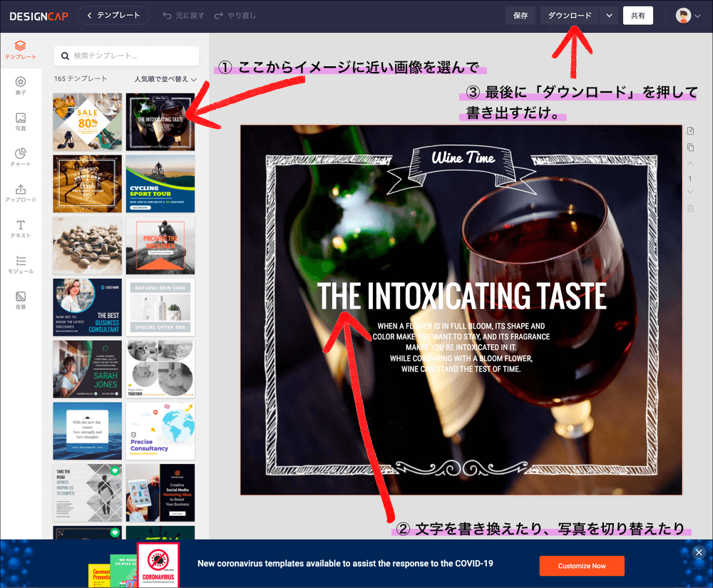Image resolution: width=713 pixels, height=588 pixels.
Task: Open the アップロード (Upload) panel
Action: pyautogui.click(x=21, y=192)
